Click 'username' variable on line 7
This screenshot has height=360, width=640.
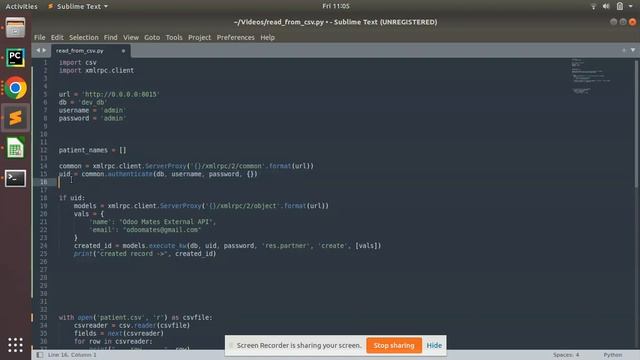(x=74, y=110)
